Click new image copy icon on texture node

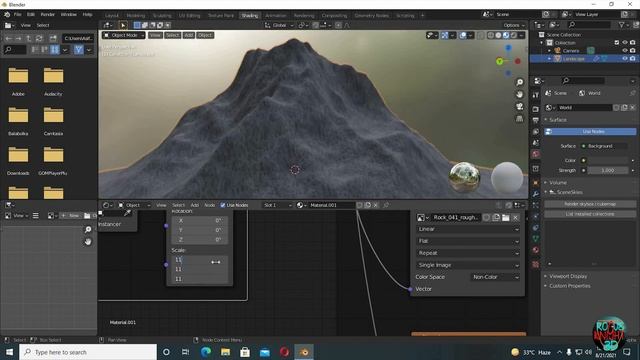point(496,218)
